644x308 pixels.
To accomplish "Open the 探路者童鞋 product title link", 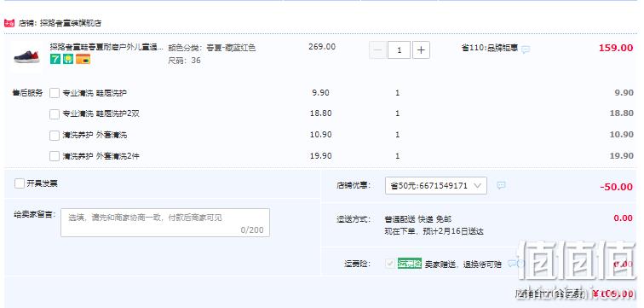I will [x=106, y=47].
